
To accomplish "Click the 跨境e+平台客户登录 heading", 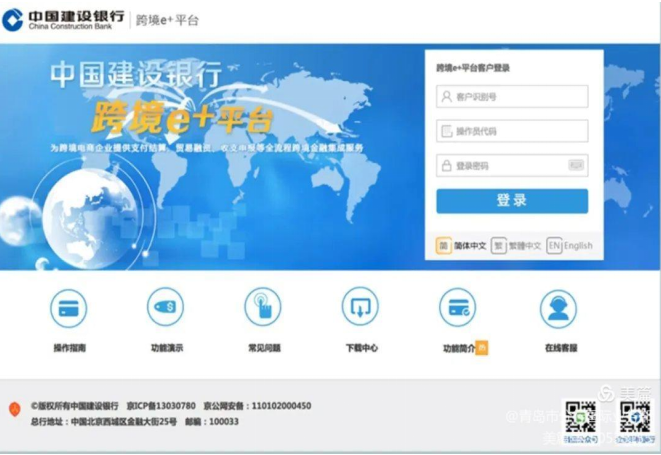I will pyautogui.click(x=473, y=68).
